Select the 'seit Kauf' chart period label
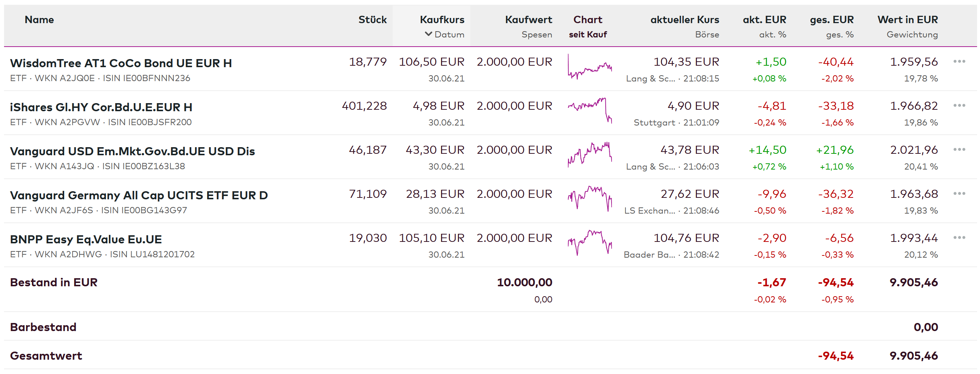 coord(588,35)
